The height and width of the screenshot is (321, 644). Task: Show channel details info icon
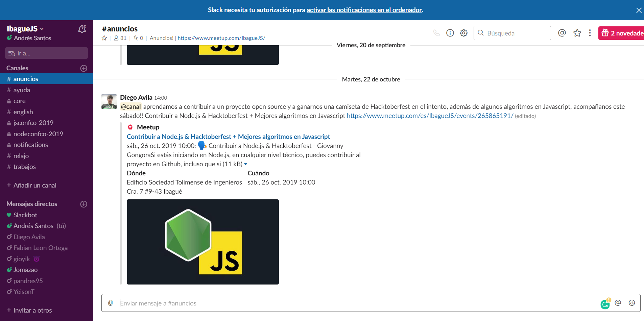point(450,33)
